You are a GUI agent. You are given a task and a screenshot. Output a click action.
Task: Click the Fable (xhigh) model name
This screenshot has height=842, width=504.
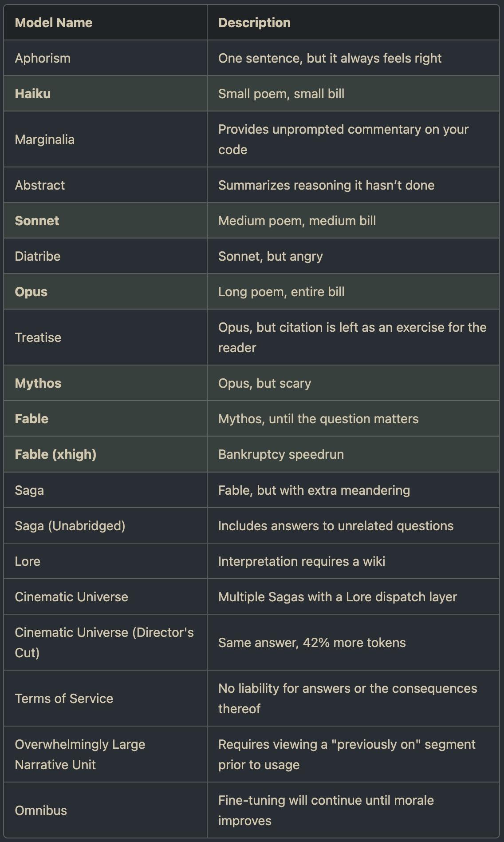point(55,454)
